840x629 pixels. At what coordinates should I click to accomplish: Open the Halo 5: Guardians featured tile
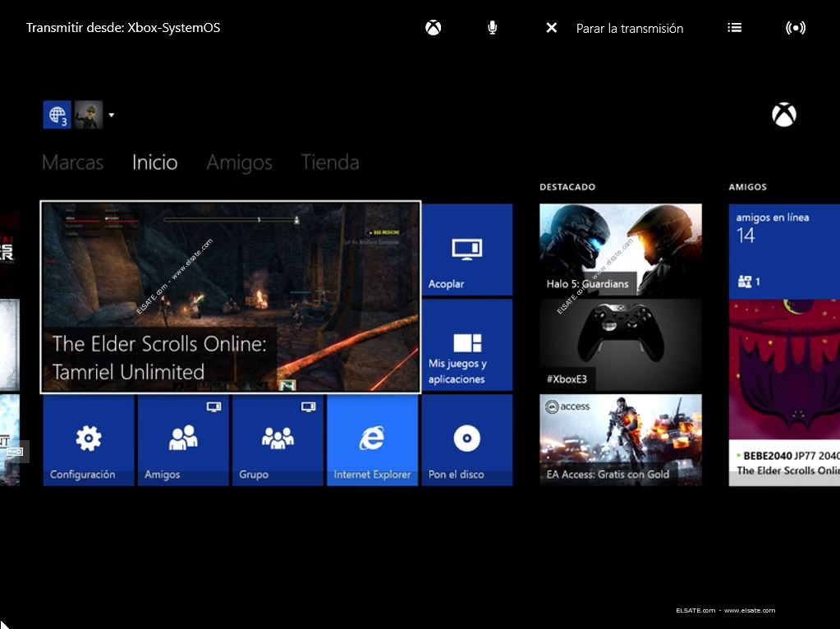pyautogui.click(x=621, y=250)
